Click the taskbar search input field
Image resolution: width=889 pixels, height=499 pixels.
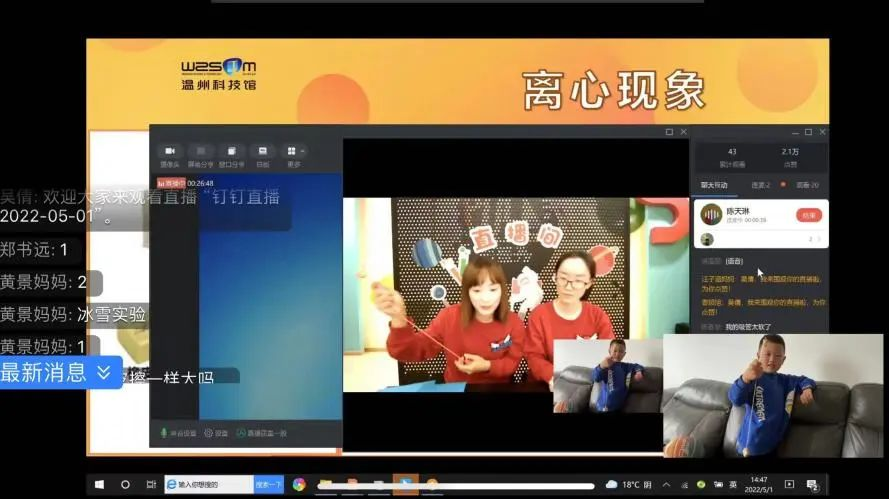coord(209,484)
